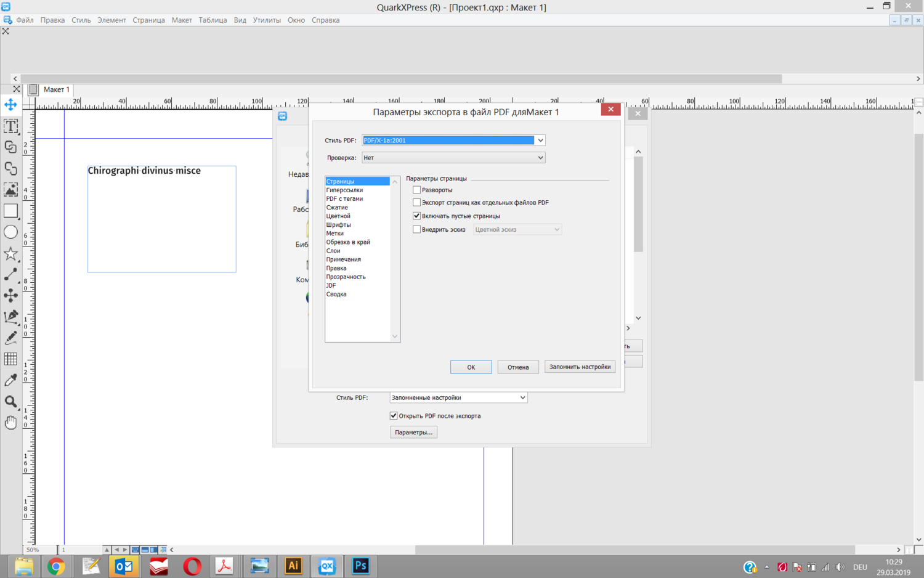Open Photoshop from the taskbar

tap(360, 566)
